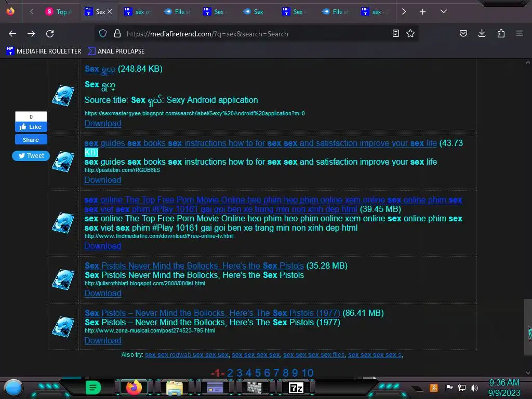Switch to the 'sex on' tab

pos(137,12)
